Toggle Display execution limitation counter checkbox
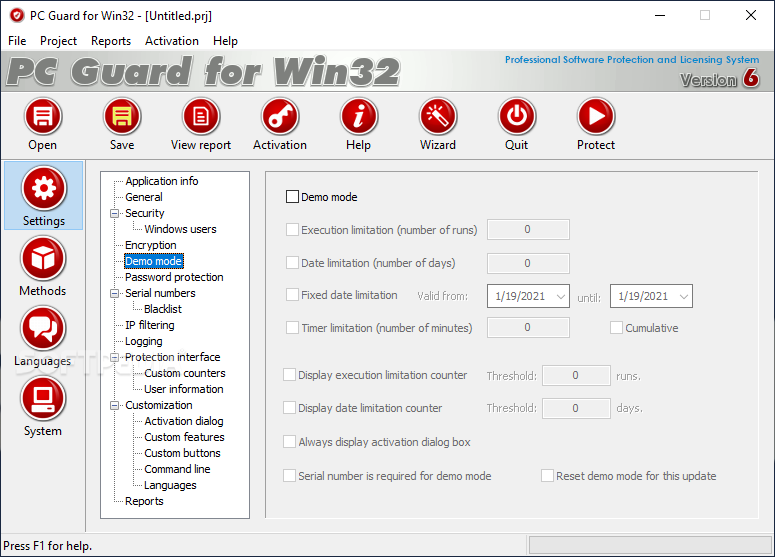The width and height of the screenshot is (775, 557). tap(289, 375)
